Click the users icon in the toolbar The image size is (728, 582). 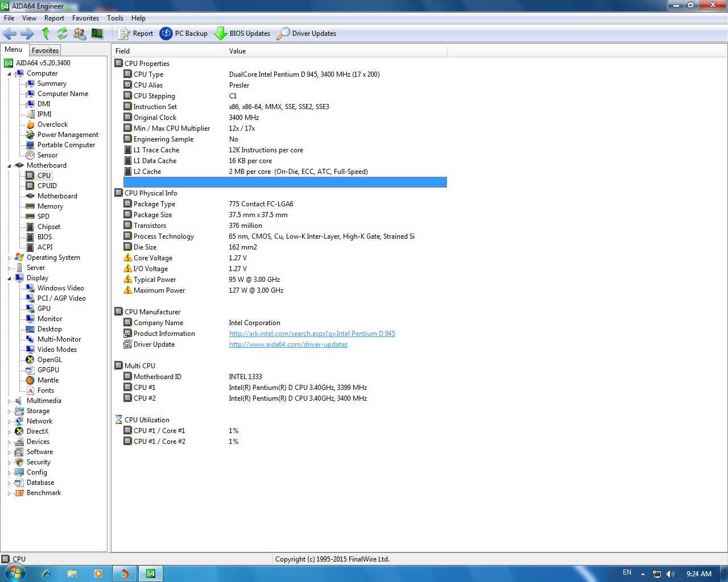(x=80, y=34)
